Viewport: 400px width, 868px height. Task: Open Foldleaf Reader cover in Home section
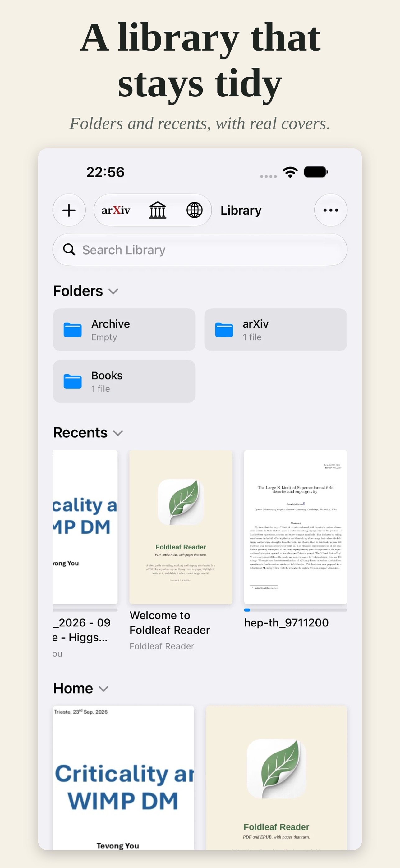click(x=276, y=778)
